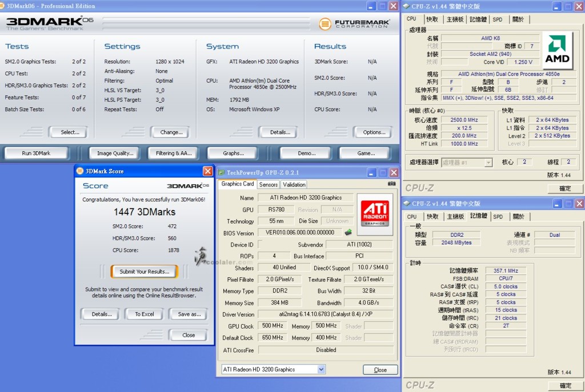Image resolution: width=585 pixels, height=392 pixels.
Task: Click the 3DMark06 logo in main window
Action: coord(50,23)
